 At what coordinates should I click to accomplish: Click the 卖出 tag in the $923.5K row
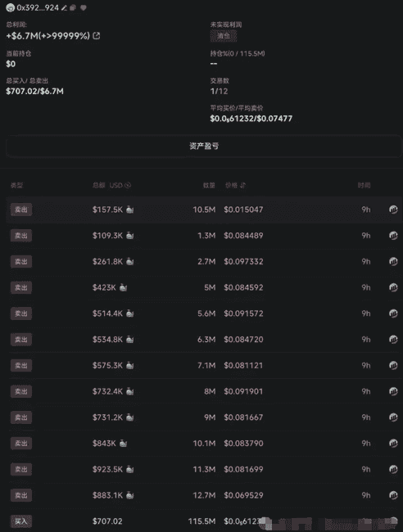(21, 469)
